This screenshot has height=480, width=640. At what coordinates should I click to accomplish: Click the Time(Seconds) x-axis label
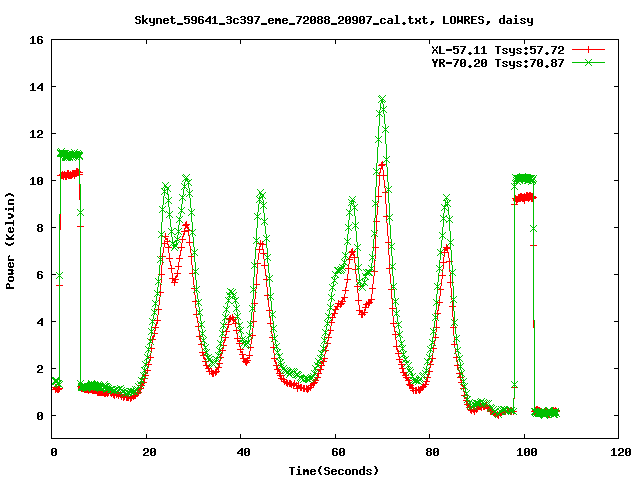pyautogui.click(x=334, y=471)
